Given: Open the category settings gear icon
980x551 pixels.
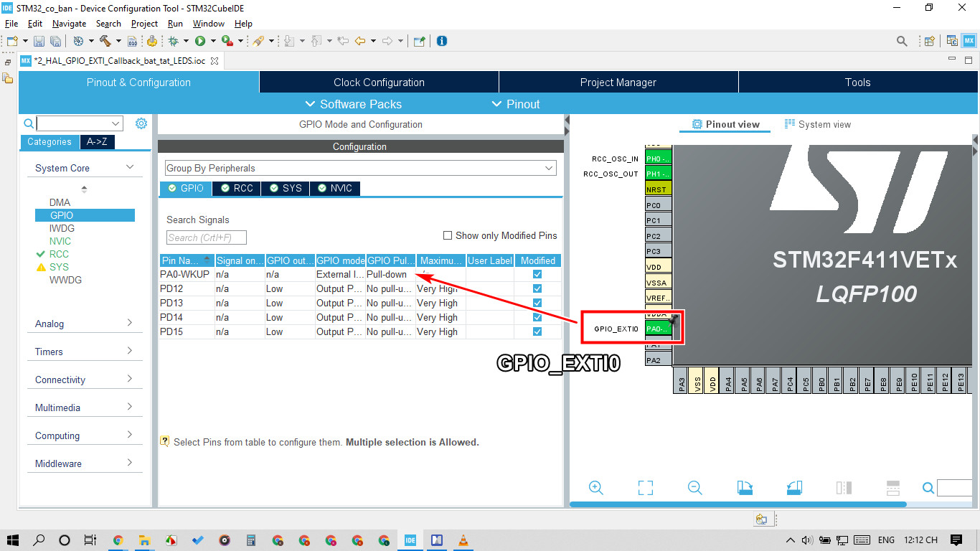Looking at the screenshot, I should coord(141,123).
